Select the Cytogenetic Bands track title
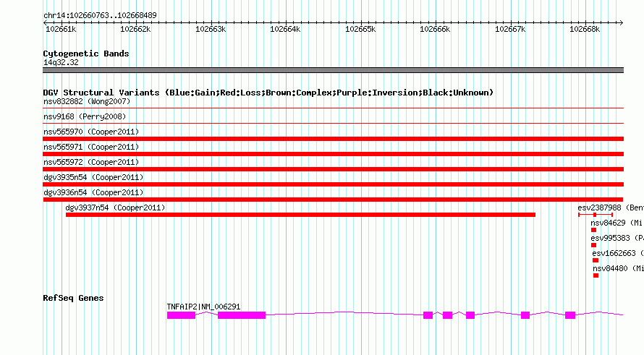The width and height of the screenshot is (644, 355). pos(86,54)
